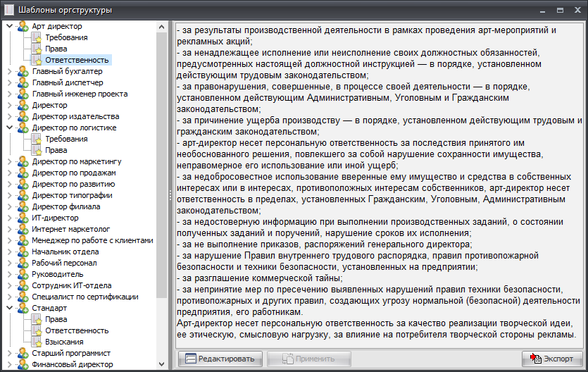588x372 pixels.
Task: Click the document icon next to Требования under Арт директор
Action: [37, 37]
